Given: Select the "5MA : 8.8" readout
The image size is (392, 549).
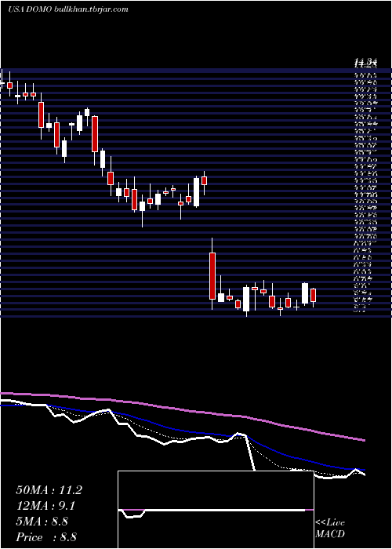Looking at the screenshot, I should [x=44, y=522].
